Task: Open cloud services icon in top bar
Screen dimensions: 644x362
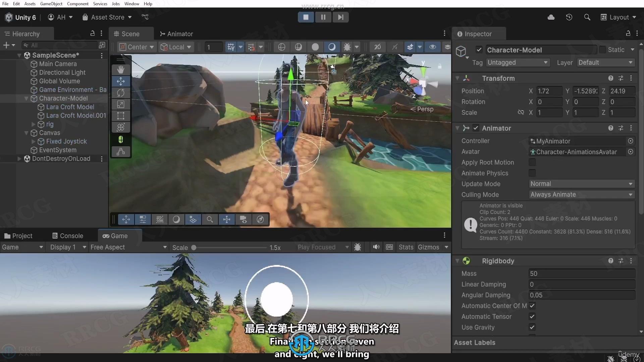Action: pos(551,17)
